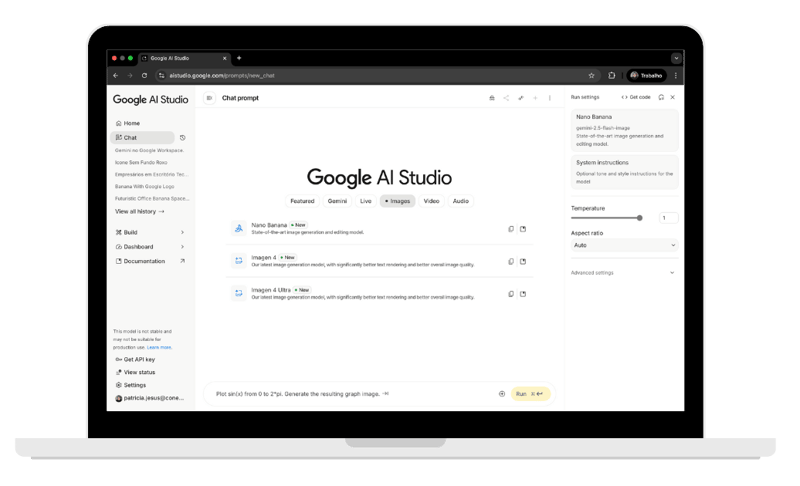Copy Imagen 4 Ultra model name icon
The image size is (800, 486).
point(511,294)
